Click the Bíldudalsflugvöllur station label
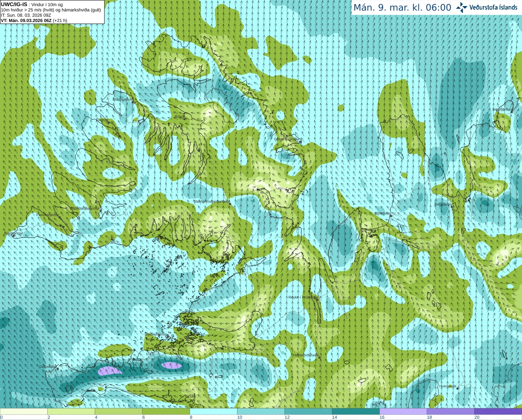This screenshot has height=420, width=522. click(x=85, y=208)
